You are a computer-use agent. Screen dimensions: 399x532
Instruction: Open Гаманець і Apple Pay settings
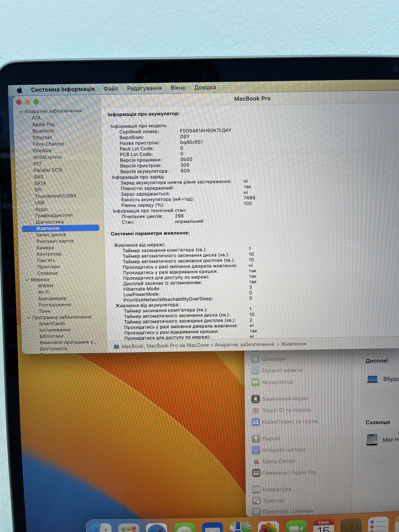point(289,472)
